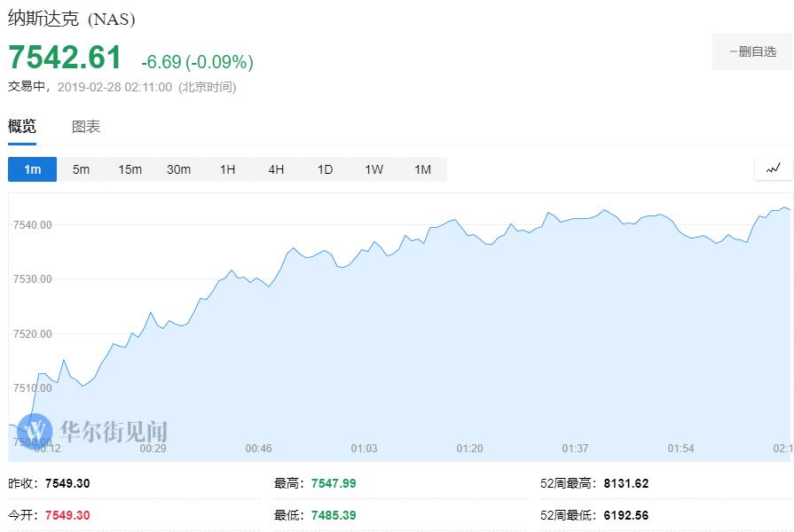The image size is (794, 532).
Task: Remove index from watchlist with 删自选
Action: (x=751, y=52)
